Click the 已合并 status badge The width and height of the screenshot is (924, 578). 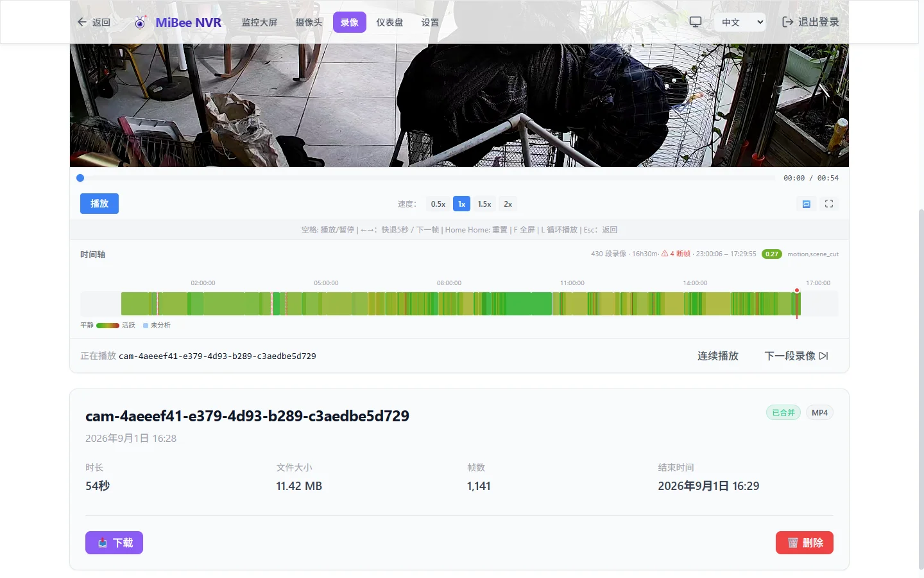[x=783, y=412]
